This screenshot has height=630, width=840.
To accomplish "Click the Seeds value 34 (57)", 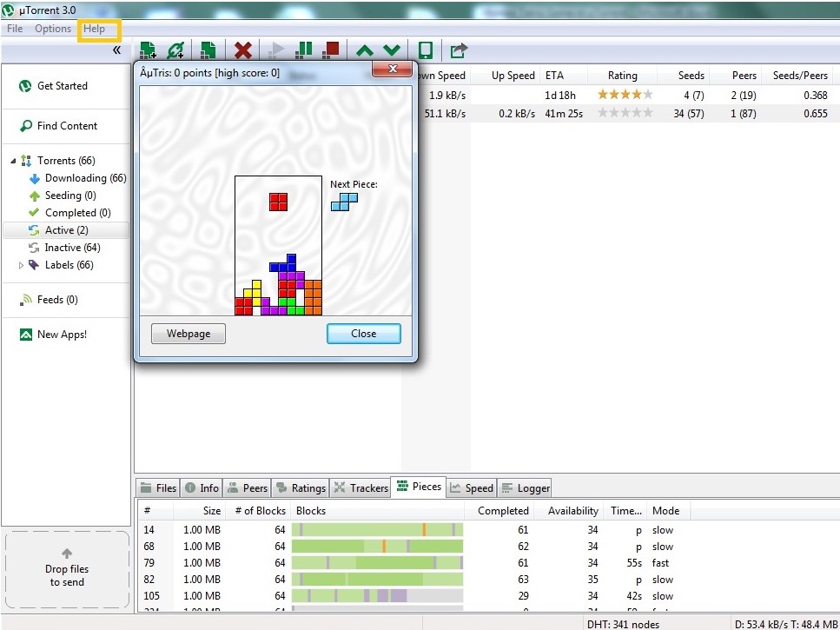I will [x=688, y=114].
